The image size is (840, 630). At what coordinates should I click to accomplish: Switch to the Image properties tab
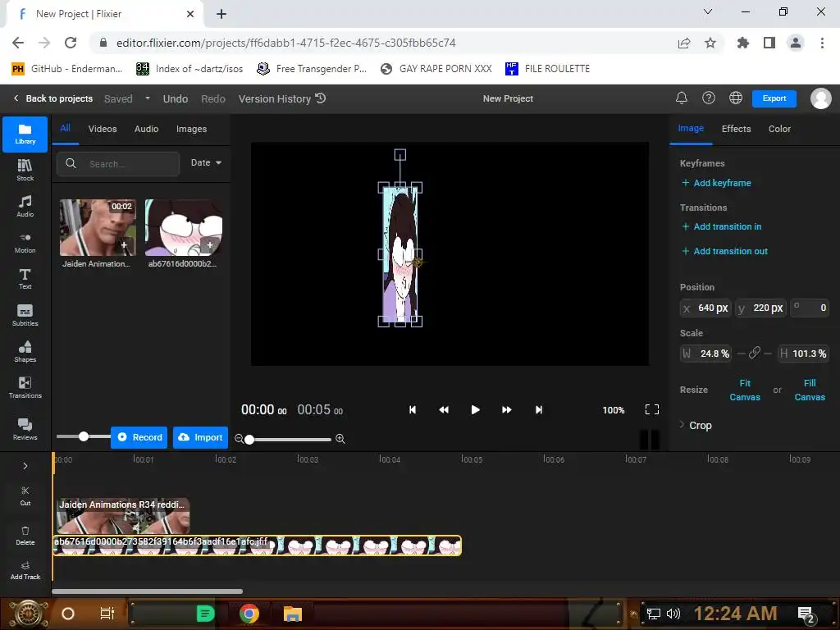click(x=691, y=129)
